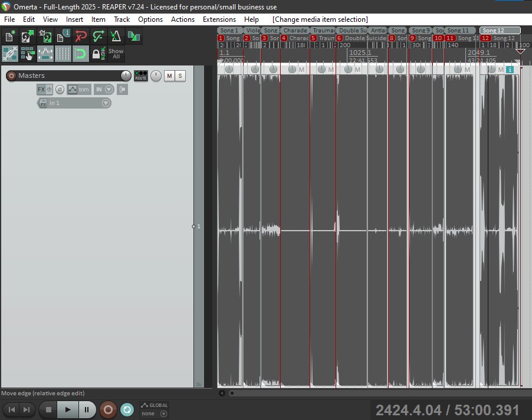
Task: Open the trim envelope automation button
Action: pyautogui.click(x=78, y=90)
